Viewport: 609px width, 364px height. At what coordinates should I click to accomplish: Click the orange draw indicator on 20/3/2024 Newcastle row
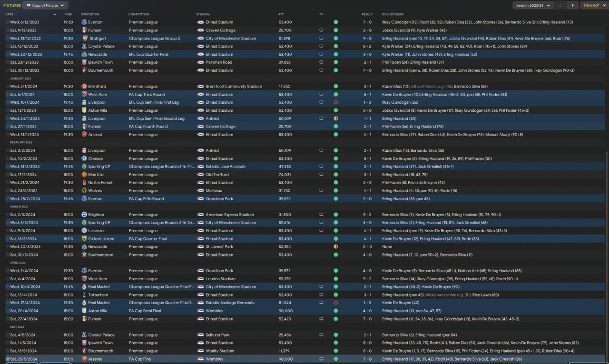336,247
